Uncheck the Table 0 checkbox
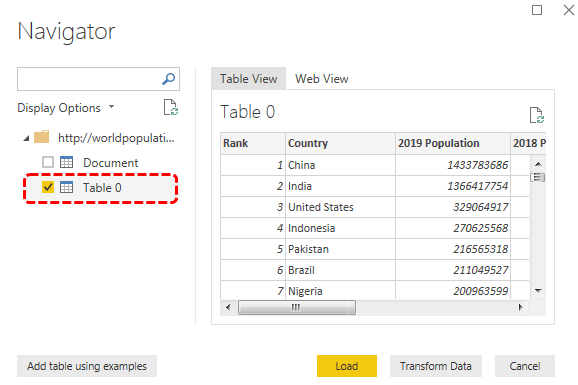 pos(48,187)
